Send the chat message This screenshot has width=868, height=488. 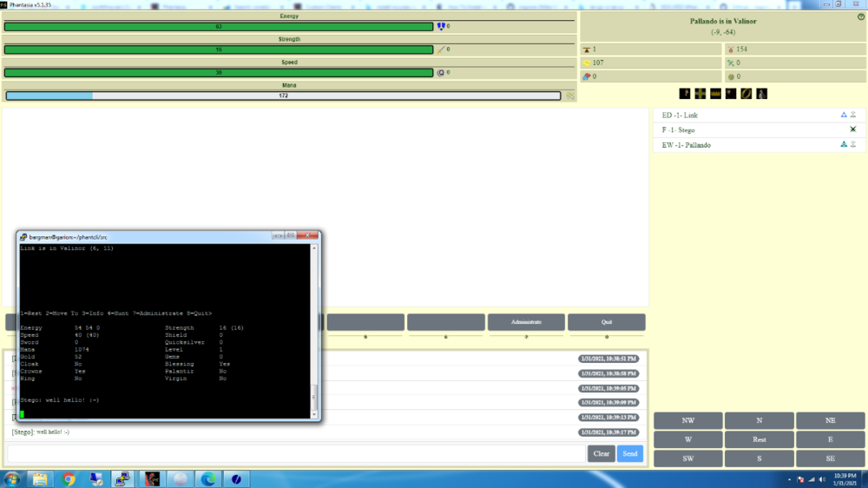click(x=629, y=453)
